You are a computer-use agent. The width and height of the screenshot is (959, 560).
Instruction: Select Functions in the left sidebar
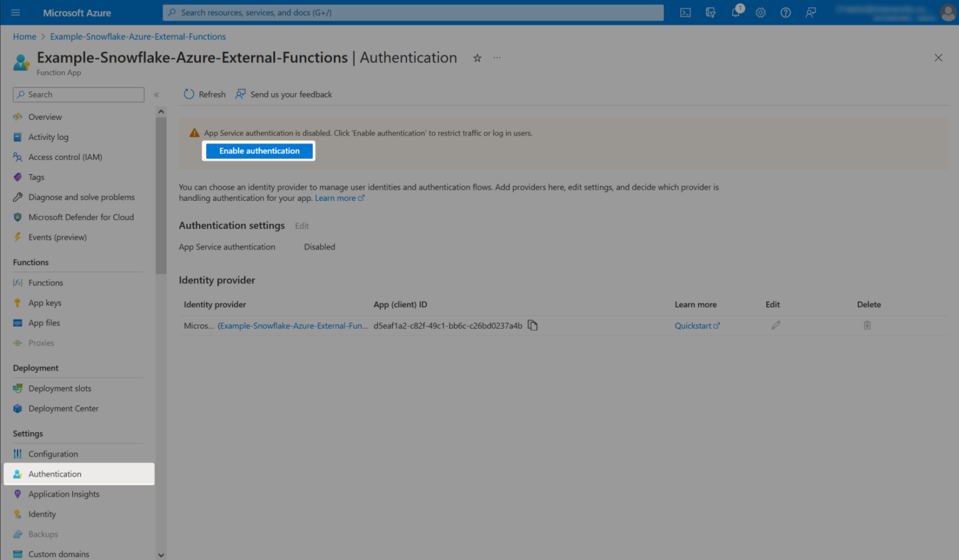(46, 282)
